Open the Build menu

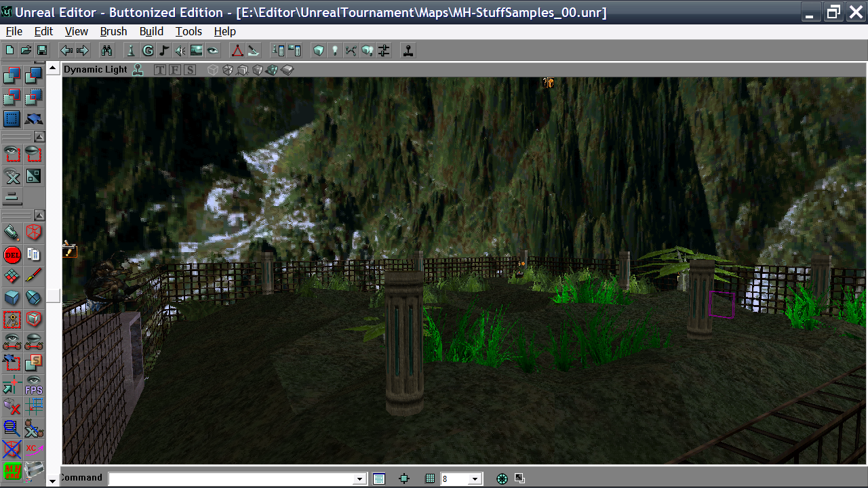151,31
